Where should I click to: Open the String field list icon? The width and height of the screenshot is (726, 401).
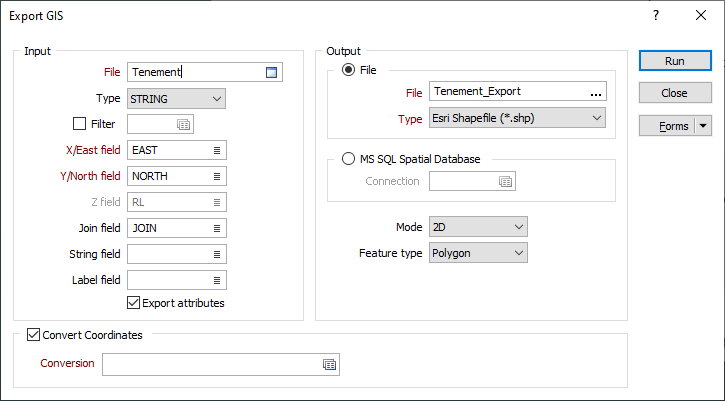pos(217,254)
